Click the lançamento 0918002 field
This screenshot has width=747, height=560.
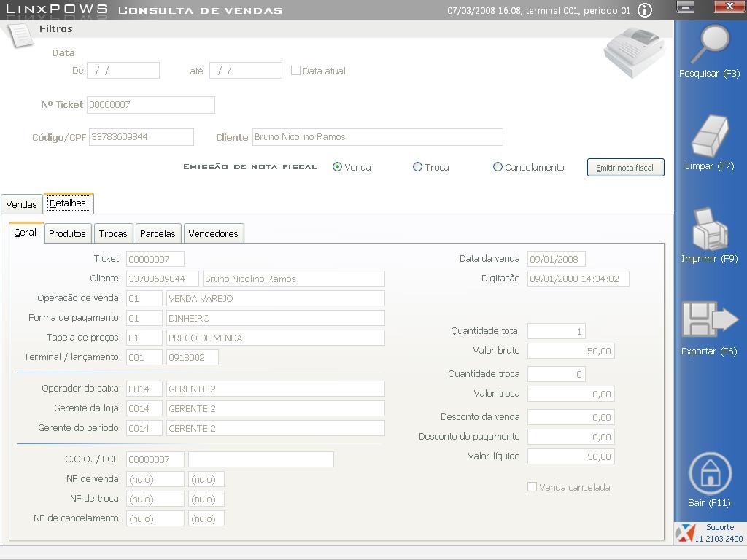[193, 357]
